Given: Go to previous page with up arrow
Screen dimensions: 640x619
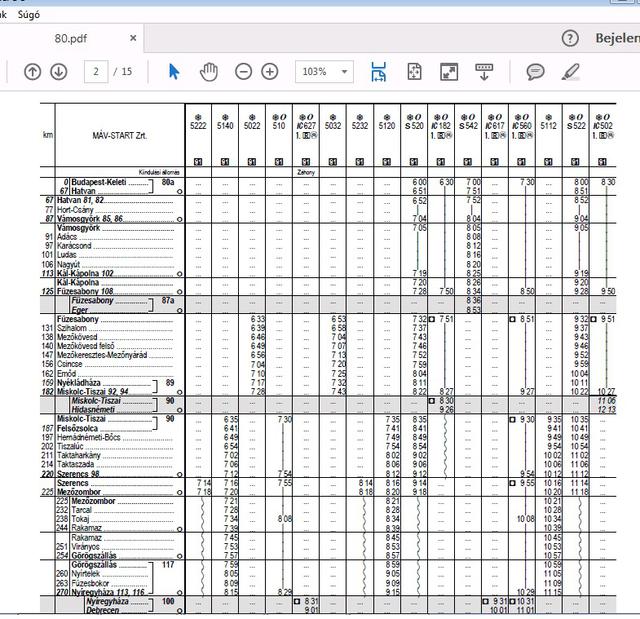Looking at the screenshot, I should 32,72.
